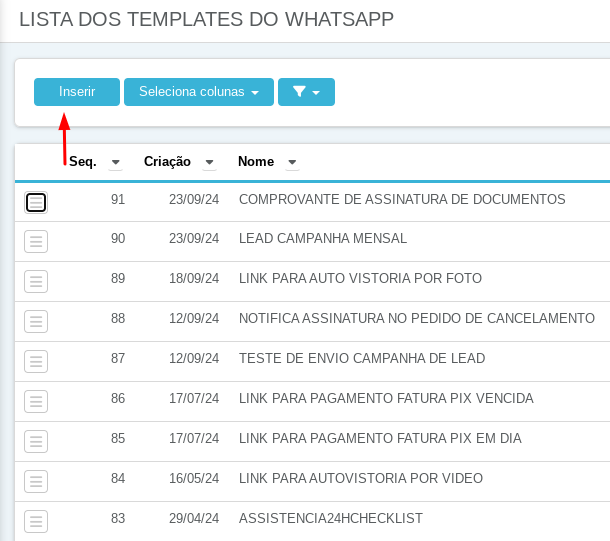Click the Seq. column header
This screenshot has width=610, height=541.
pyautogui.click(x=82, y=161)
